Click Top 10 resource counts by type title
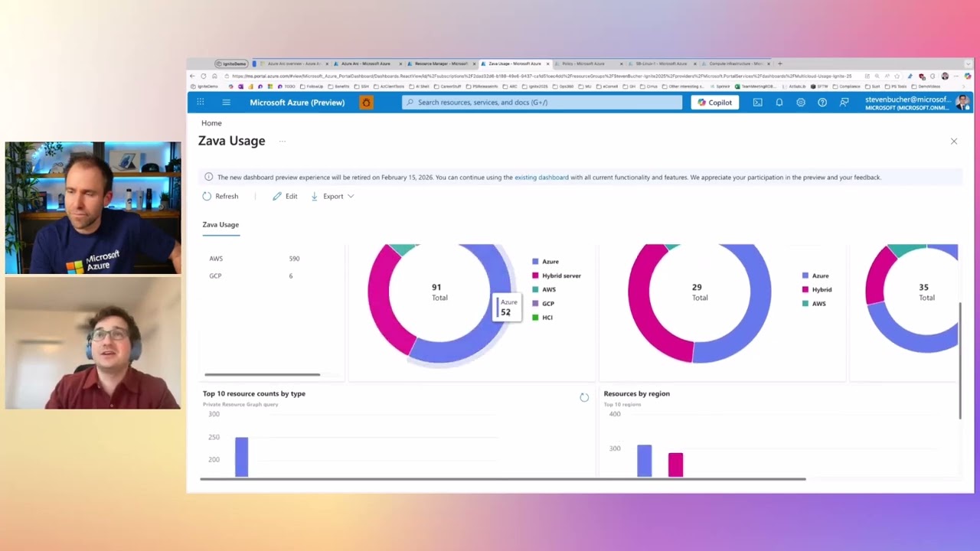Screen dimensions: 980x551 (254, 393)
